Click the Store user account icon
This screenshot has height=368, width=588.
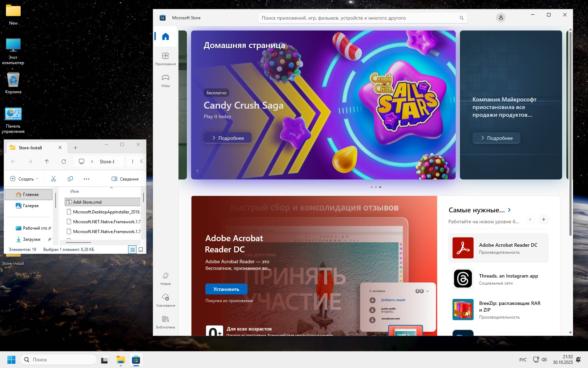(501, 18)
